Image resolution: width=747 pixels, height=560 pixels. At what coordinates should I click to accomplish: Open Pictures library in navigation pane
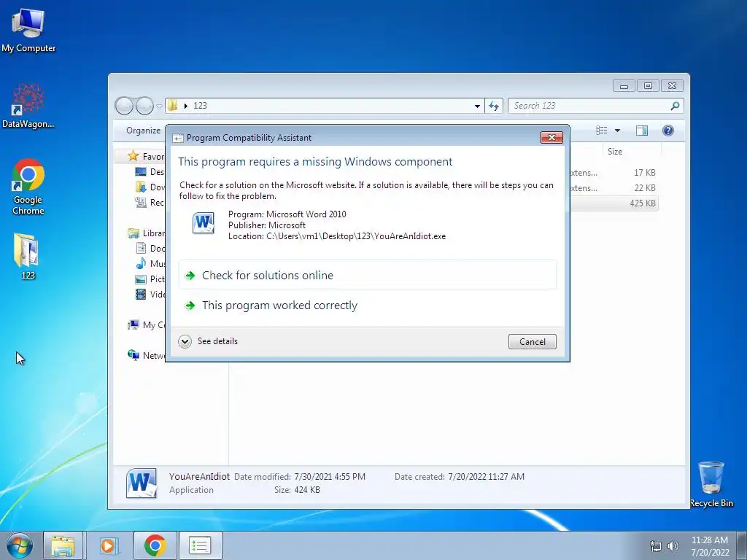tap(150, 279)
